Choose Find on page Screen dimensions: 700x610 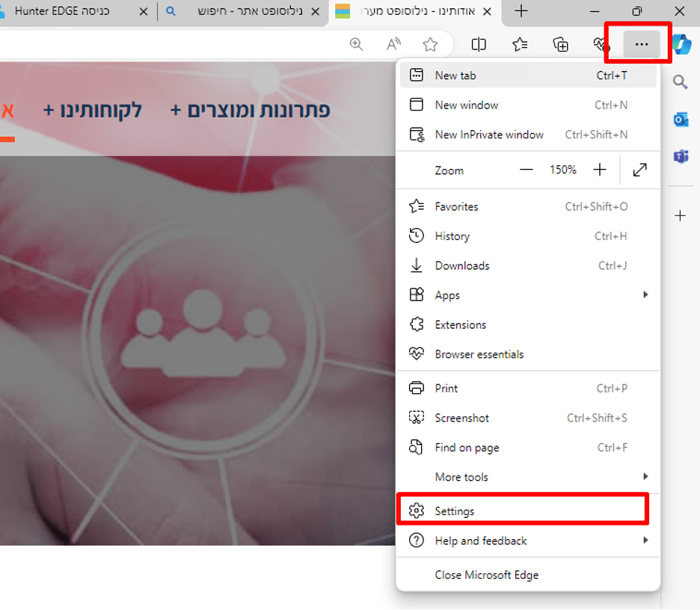528,447
